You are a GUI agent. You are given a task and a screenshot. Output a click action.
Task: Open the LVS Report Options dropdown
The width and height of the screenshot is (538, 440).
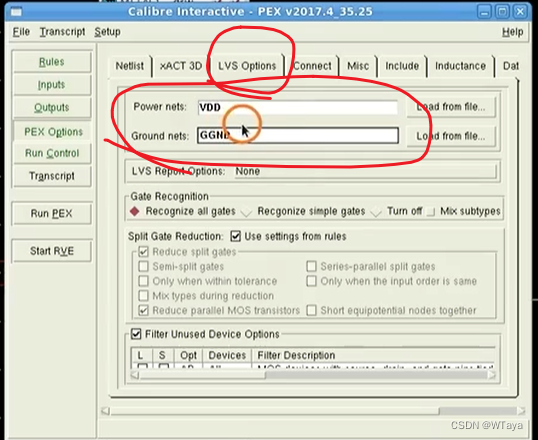click(x=366, y=171)
